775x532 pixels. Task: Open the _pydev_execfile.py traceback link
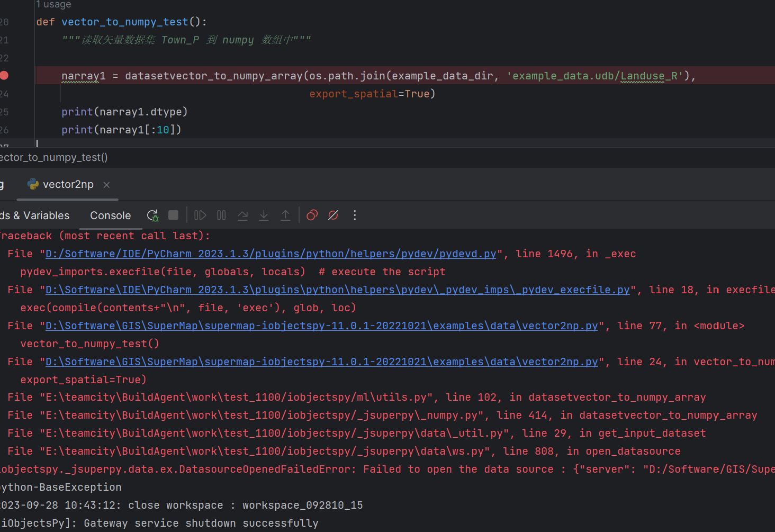(x=338, y=290)
